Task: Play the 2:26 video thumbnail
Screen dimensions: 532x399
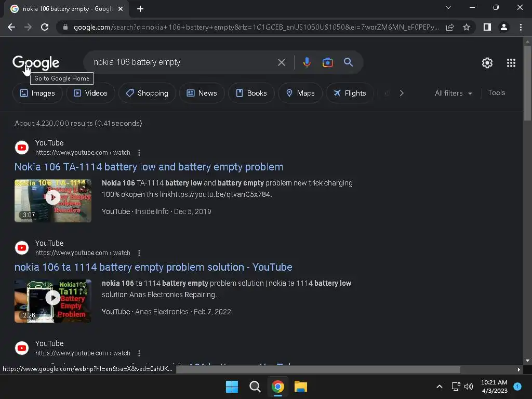Action: pyautogui.click(x=53, y=301)
